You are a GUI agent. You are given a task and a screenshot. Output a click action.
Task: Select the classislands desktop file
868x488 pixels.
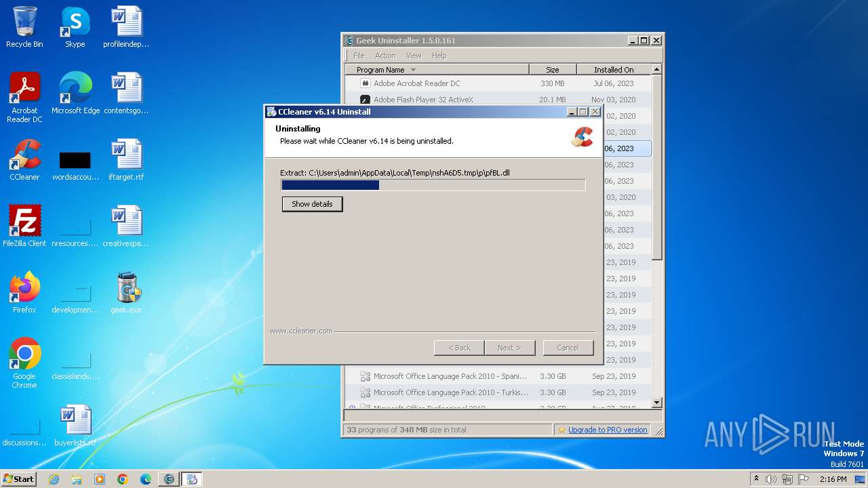pyautogui.click(x=75, y=365)
